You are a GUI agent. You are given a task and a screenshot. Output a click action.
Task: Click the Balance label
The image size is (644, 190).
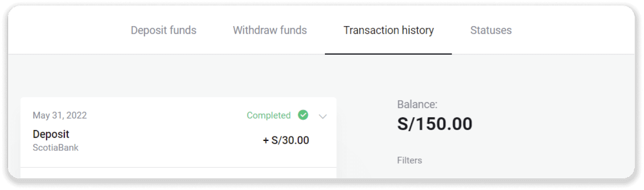click(x=417, y=105)
